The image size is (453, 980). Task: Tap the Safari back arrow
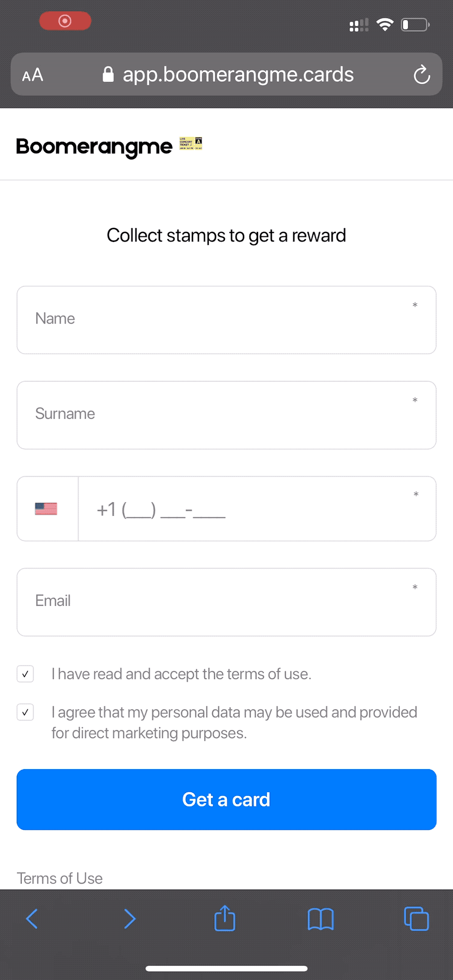(x=32, y=919)
